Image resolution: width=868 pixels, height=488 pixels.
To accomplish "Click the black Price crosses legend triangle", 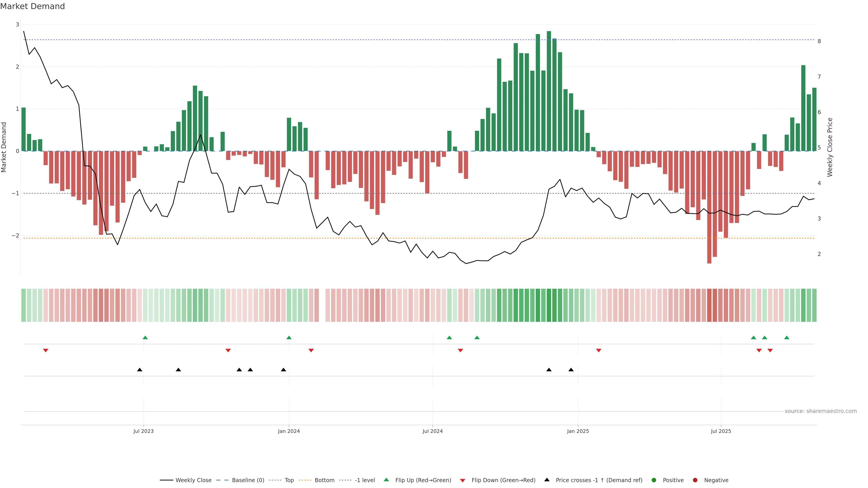I will click(x=547, y=480).
